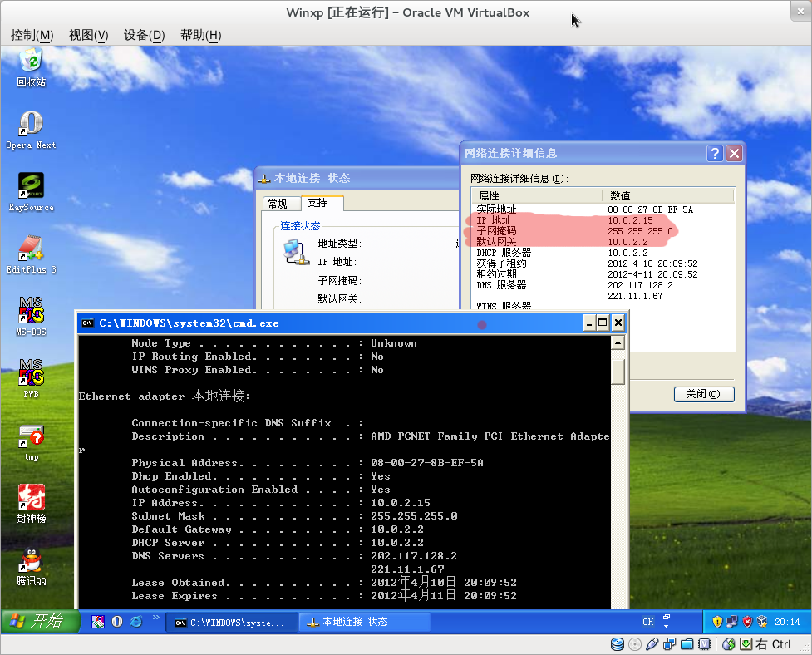
Task: Click the 关闭(C) button in details dialog
Action: (704, 394)
